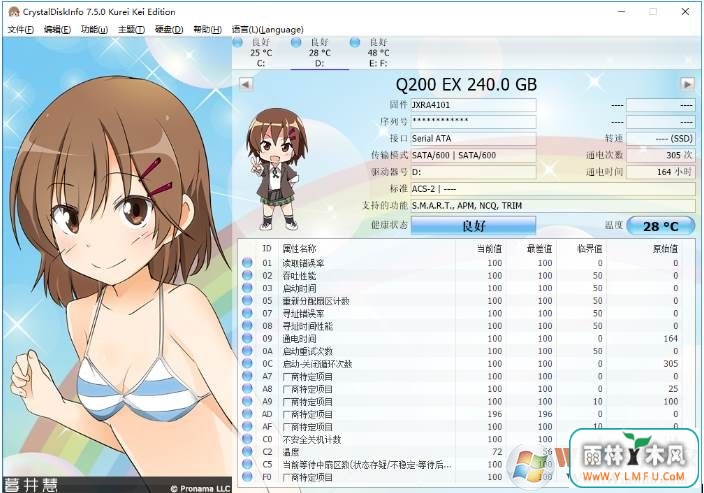
Task: Open the 文件(F) menu
Action: 21,30
